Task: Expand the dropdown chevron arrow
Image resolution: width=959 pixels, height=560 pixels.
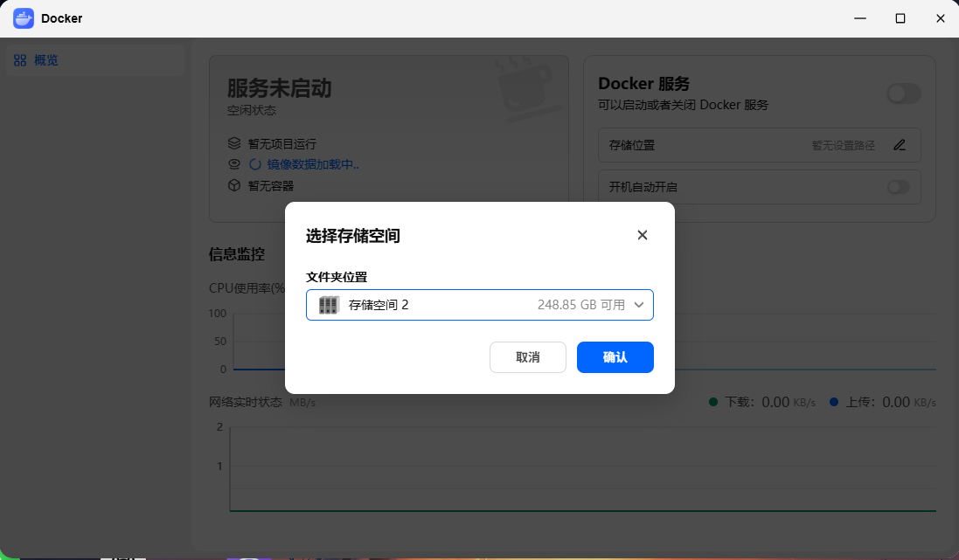Action: point(639,305)
